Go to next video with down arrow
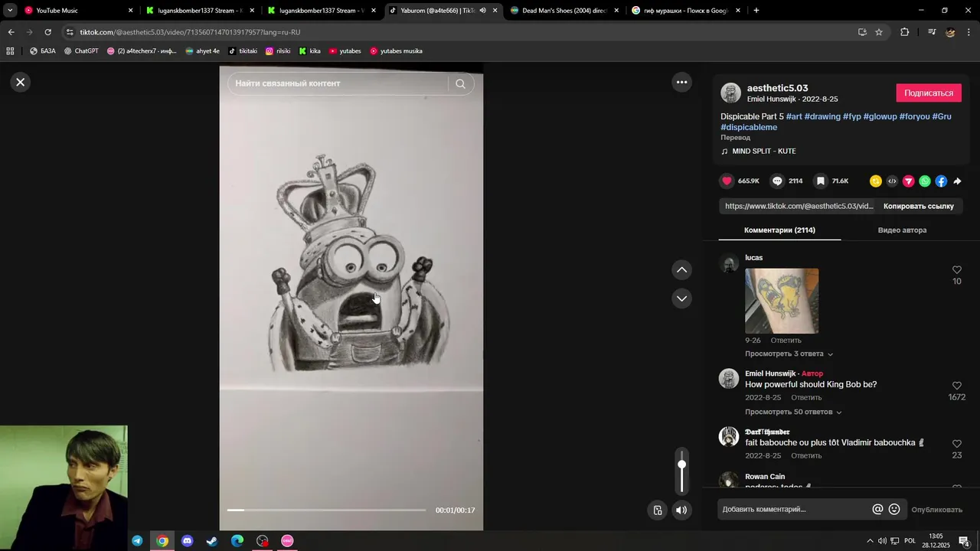 click(681, 298)
